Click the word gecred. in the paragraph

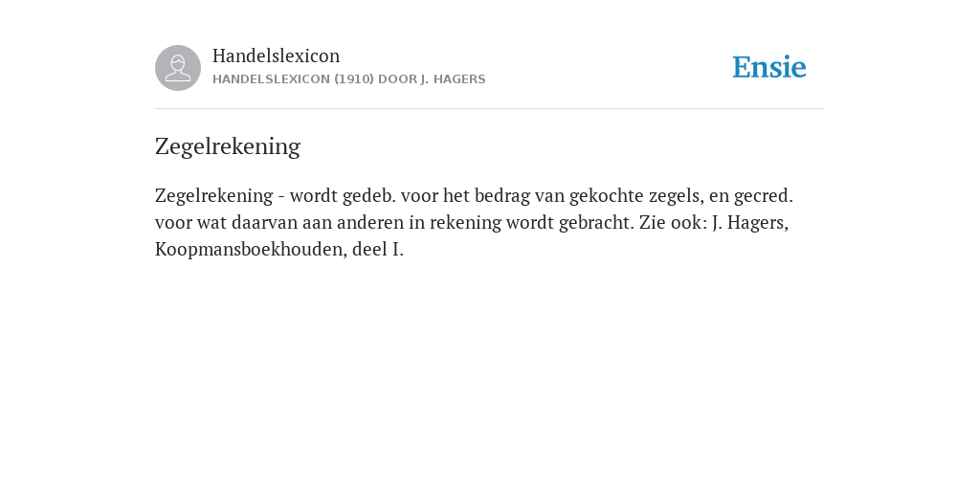[763, 195]
